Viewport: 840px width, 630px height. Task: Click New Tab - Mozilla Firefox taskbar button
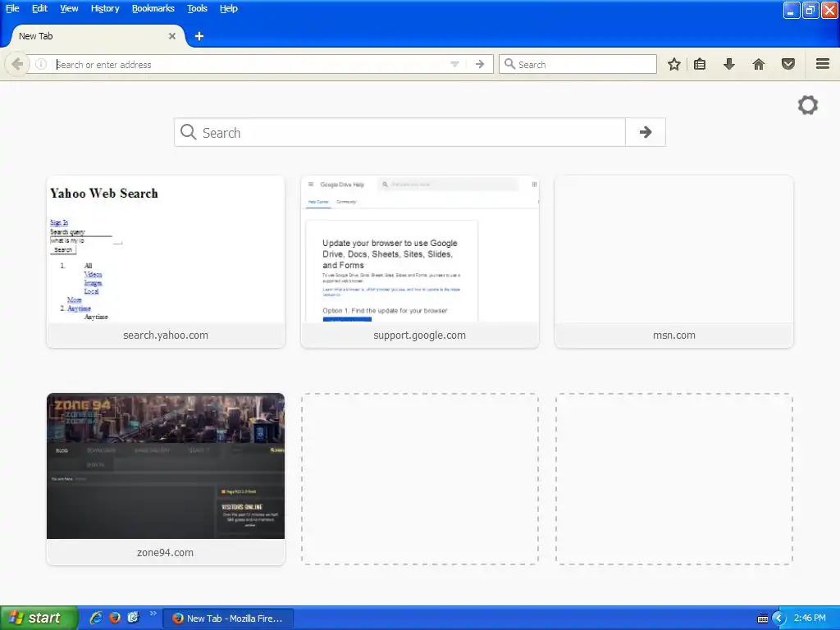[228, 619]
